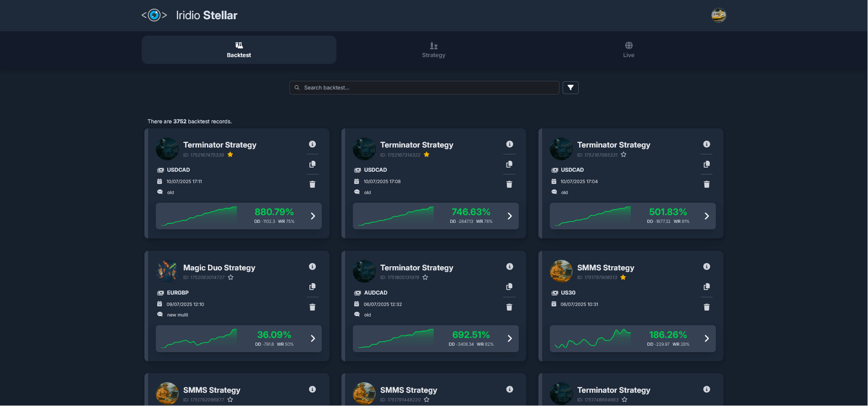This screenshot has width=868, height=406.
Task: Open the 746.63% result details chevron
Action: [x=510, y=216]
